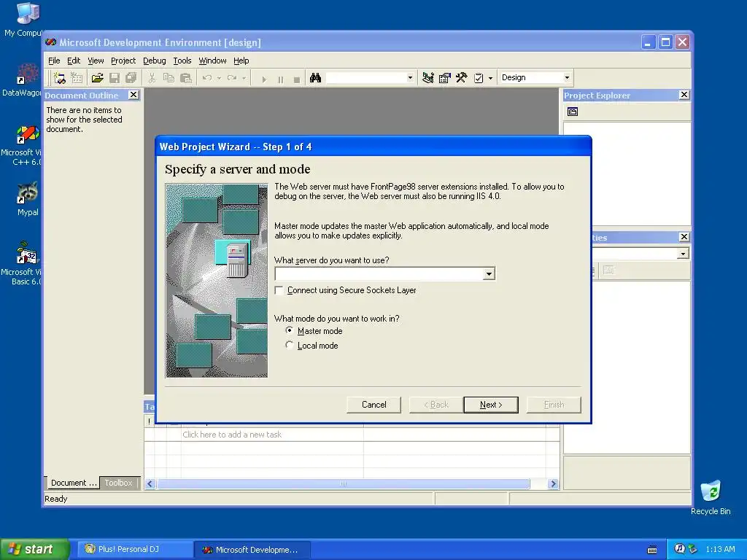This screenshot has width=747, height=560.
Task: Click the Cancel button in wizard
Action: (374, 405)
